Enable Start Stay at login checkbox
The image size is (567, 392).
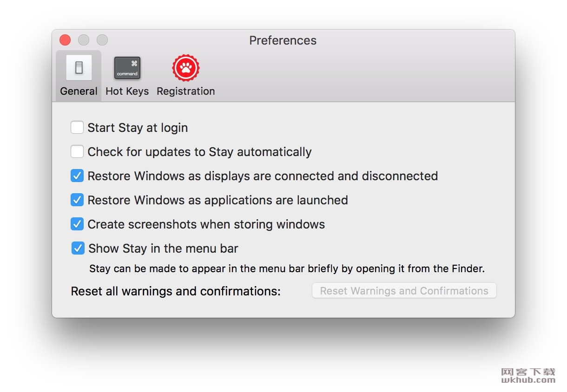click(x=77, y=127)
